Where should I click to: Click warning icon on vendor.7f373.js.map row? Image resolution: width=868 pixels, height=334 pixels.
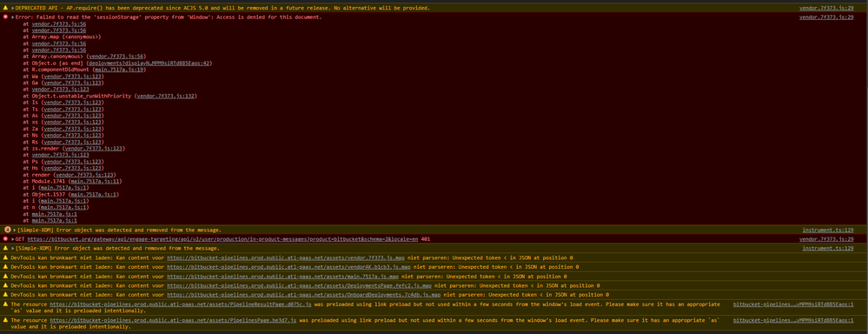click(x=5, y=257)
